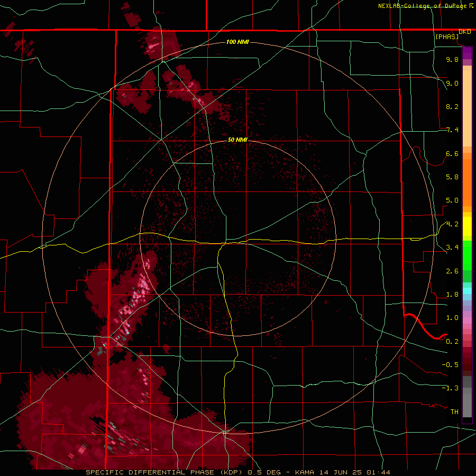
Task: Click the 9.0 legend value
Action: click(x=452, y=83)
